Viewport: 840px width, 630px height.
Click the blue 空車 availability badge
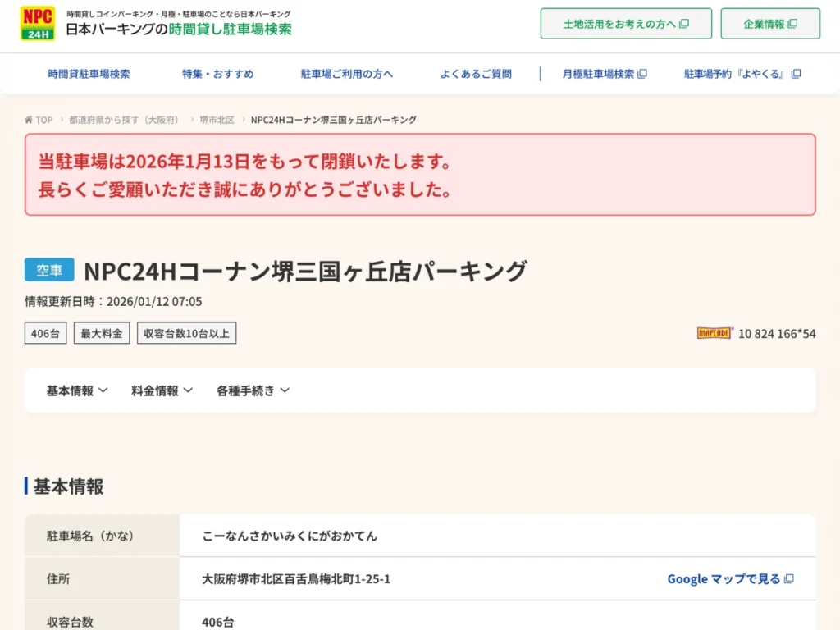pyautogui.click(x=48, y=269)
